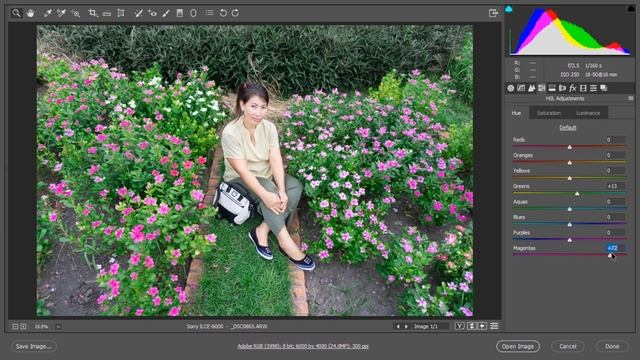
Task: Select the Crop tool
Action: [x=93, y=13]
